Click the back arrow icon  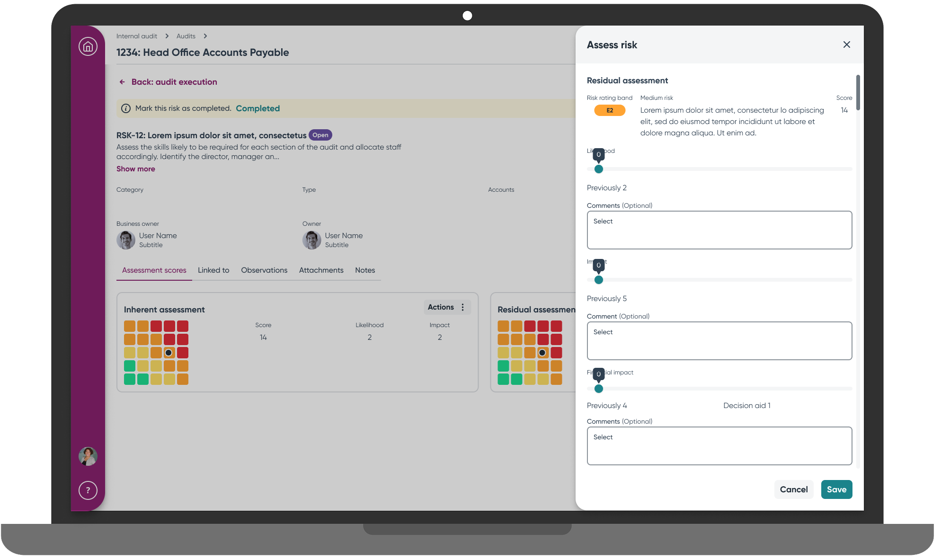pos(122,82)
